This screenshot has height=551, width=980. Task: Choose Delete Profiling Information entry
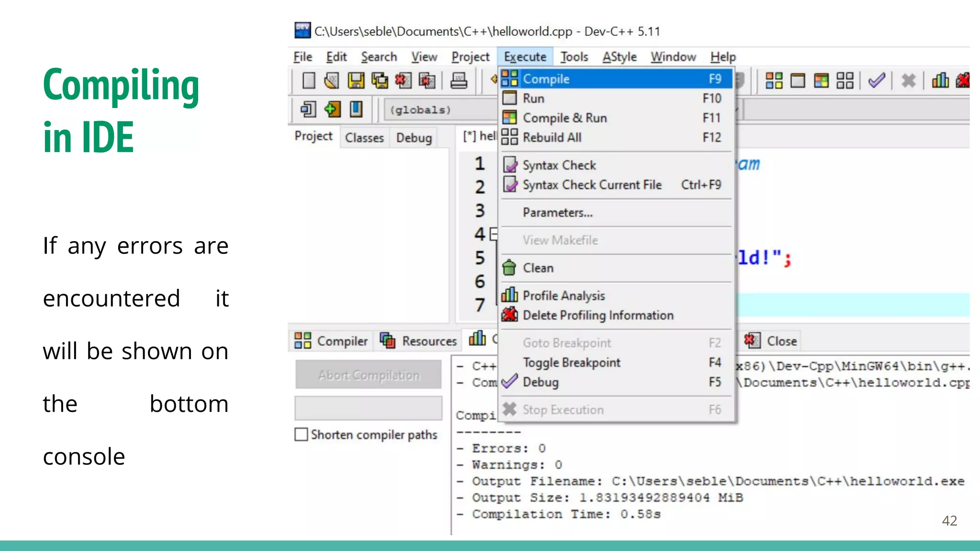click(x=616, y=315)
